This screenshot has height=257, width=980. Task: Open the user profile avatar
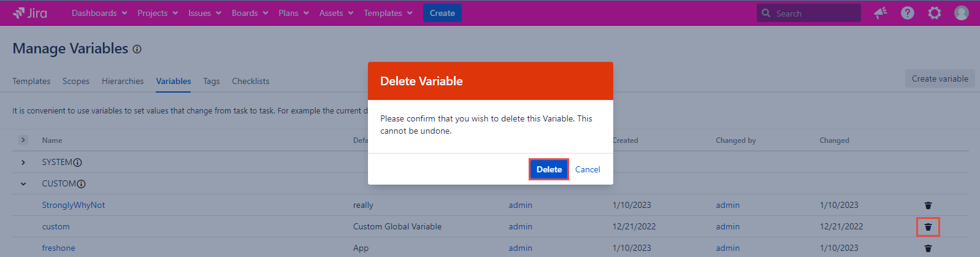tap(962, 13)
